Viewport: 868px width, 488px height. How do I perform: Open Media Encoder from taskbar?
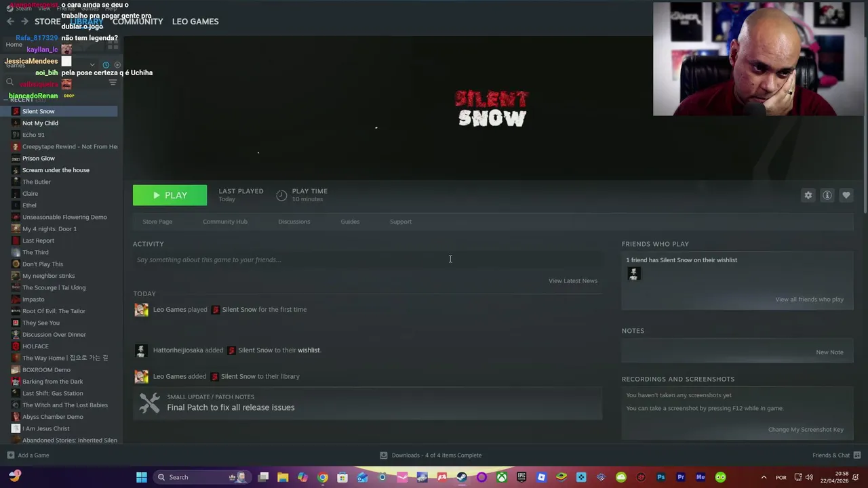pyautogui.click(x=701, y=477)
